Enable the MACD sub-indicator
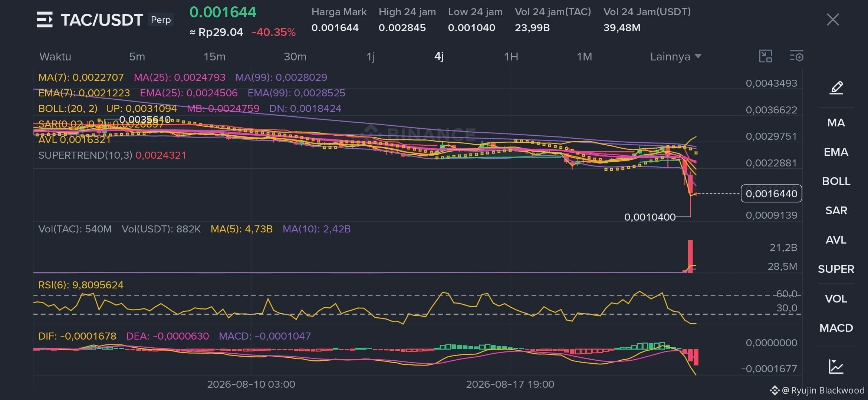Screen dimensions: 868x400 836,328
